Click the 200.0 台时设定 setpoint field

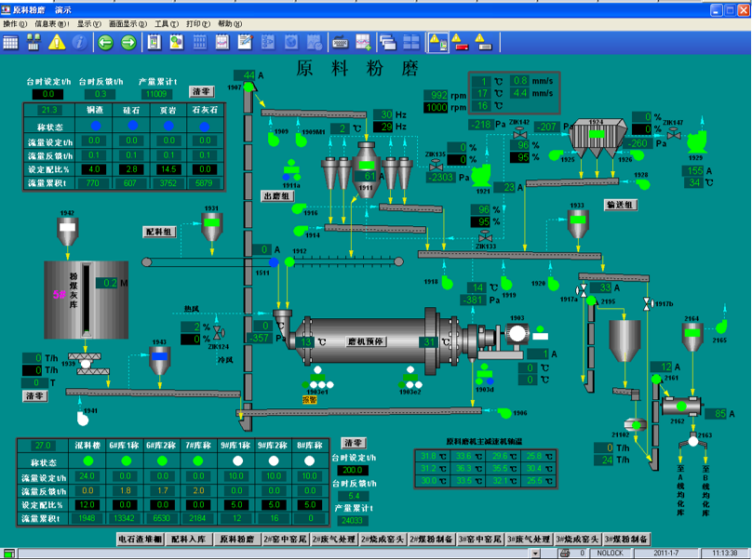point(353,471)
